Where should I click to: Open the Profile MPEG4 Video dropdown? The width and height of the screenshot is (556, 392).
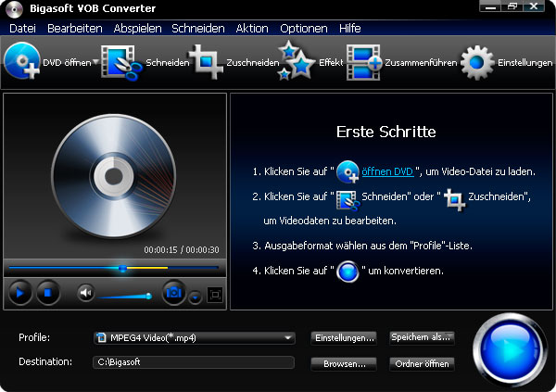coord(195,337)
